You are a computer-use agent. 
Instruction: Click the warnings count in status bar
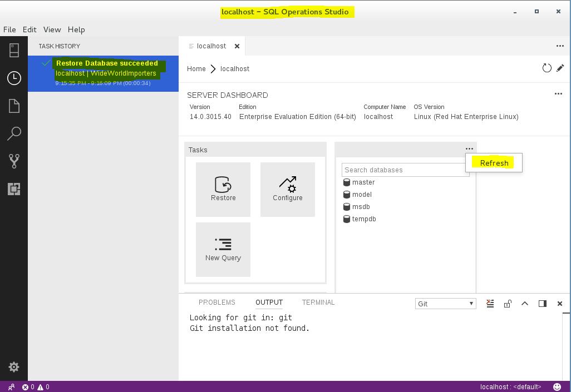(x=43, y=387)
